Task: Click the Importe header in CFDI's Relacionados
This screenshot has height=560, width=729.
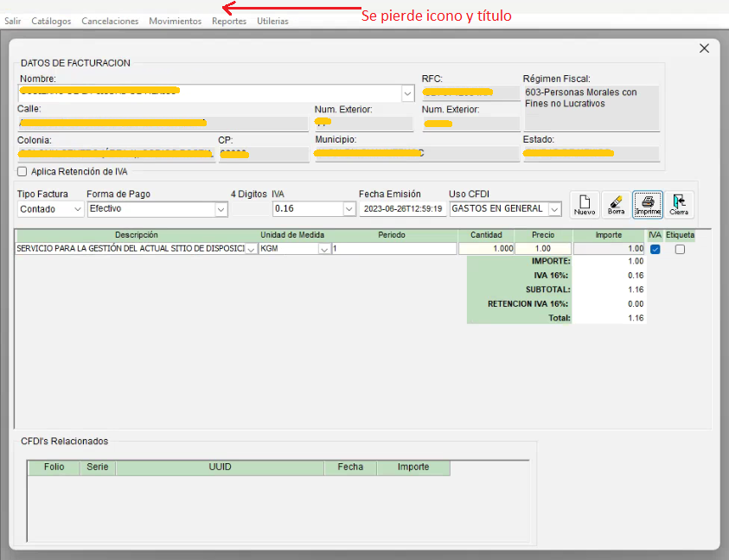Action: (413, 467)
